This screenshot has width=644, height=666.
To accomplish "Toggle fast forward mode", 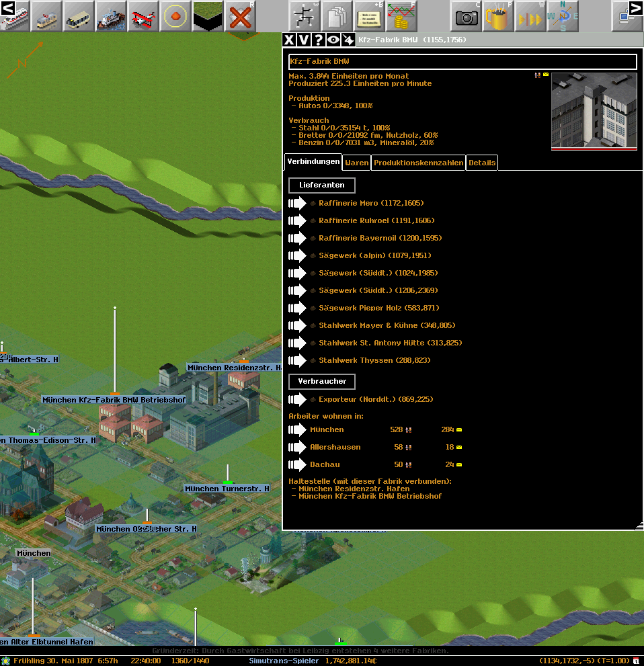I will (531, 16).
